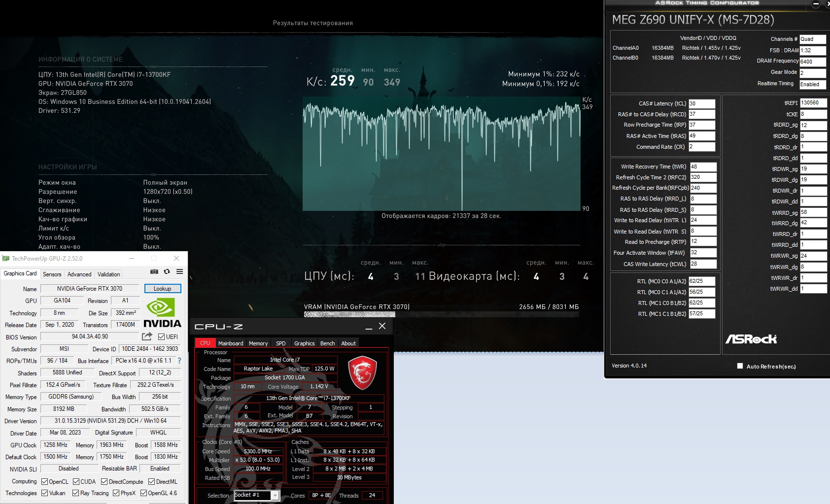Click the GPU-Z window title icon
830x504 pixels.
point(6,258)
